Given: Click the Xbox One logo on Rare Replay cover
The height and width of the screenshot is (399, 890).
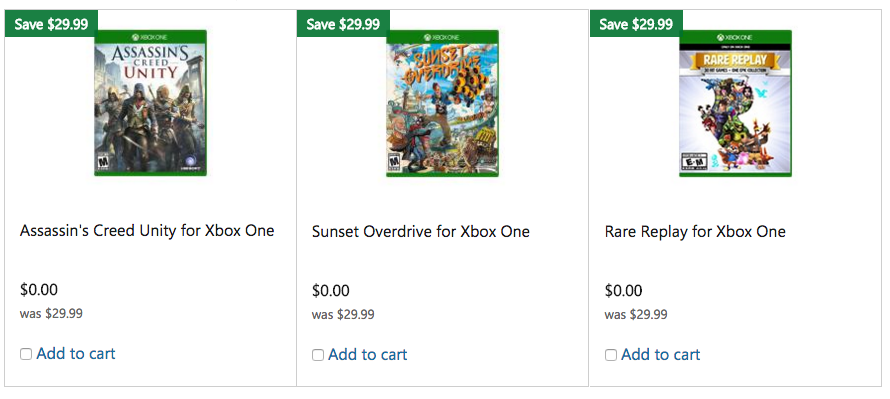Looking at the screenshot, I should (736, 37).
